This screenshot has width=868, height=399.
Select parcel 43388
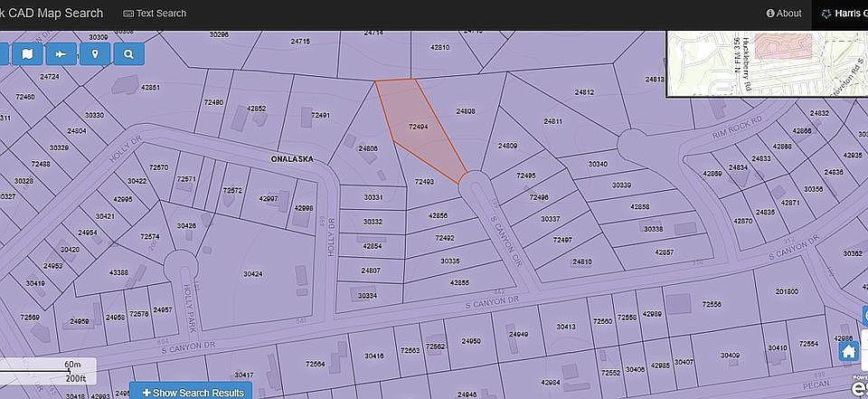(118, 272)
